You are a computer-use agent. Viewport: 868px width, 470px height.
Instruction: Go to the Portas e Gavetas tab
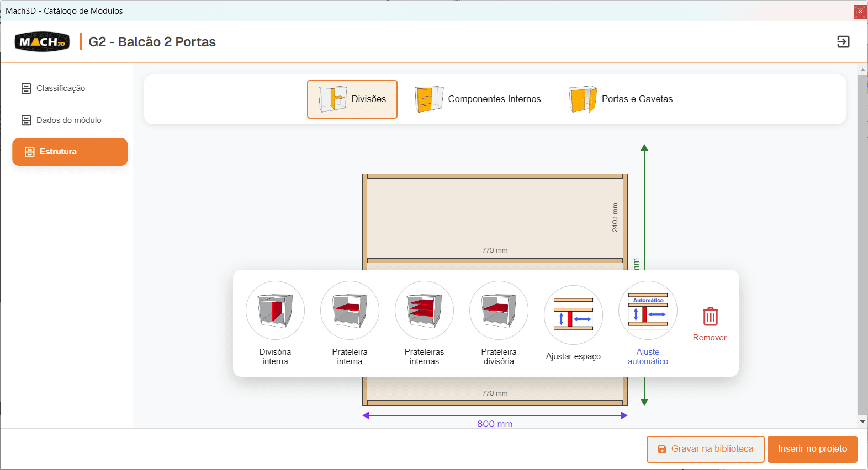[x=621, y=99]
